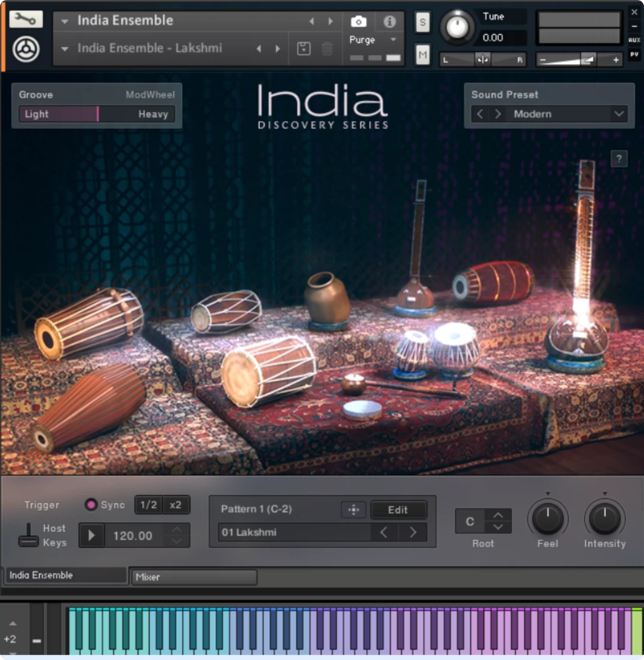Decrease tempo with down arrow
This screenshot has height=660, width=644.
[177, 541]
